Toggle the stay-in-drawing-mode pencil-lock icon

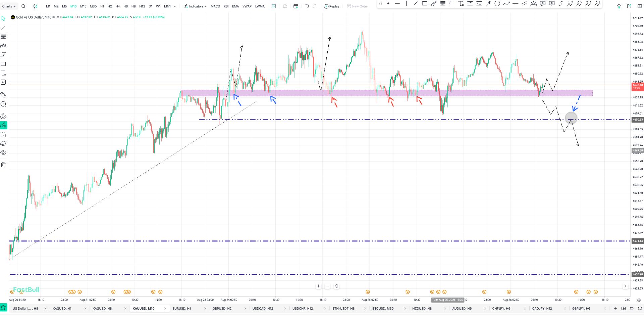point(3,125)
